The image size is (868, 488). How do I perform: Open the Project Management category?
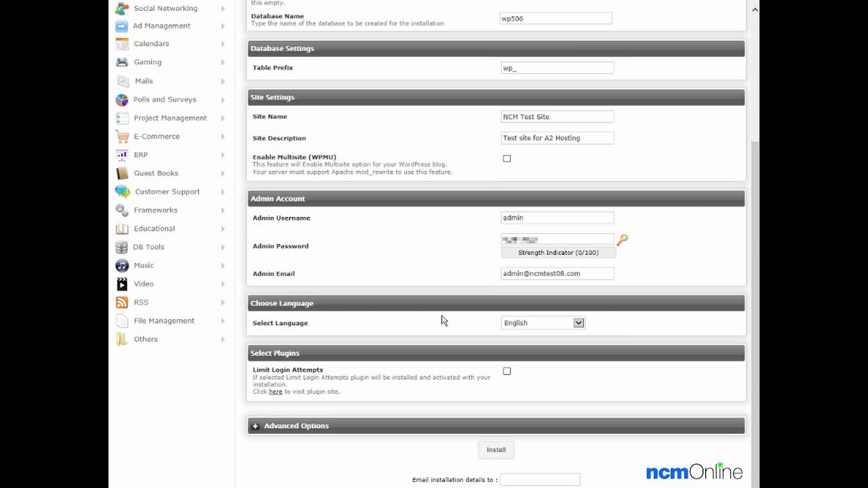[170, 118]
